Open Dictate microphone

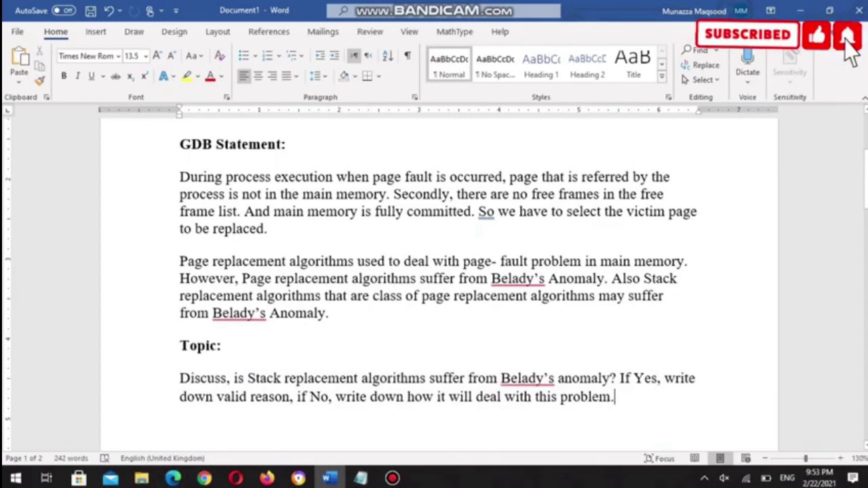point(747,62)
